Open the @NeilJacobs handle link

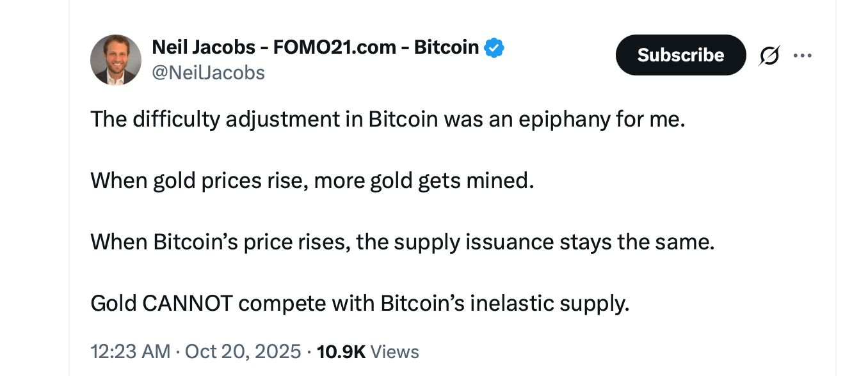pyautogui.click(x=208, y=72)
